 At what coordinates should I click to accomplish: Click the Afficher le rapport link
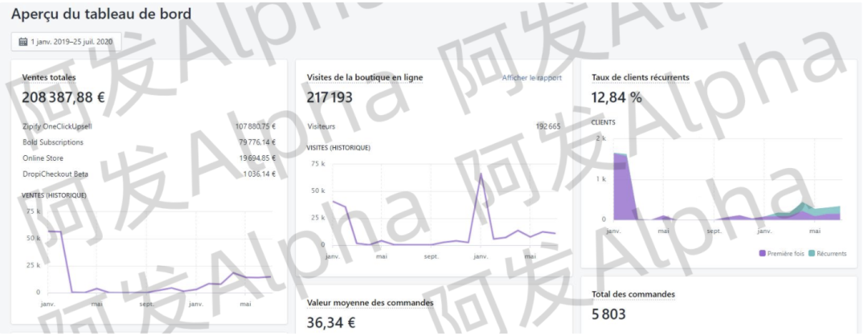pos(531,78)
